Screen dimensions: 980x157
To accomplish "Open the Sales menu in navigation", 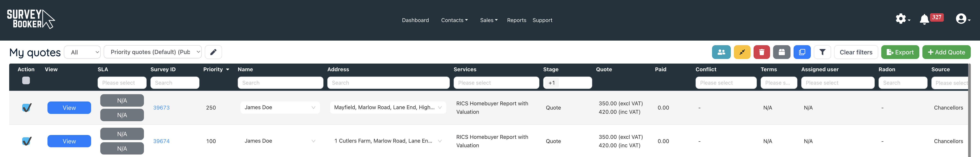I will click(488, 20).
